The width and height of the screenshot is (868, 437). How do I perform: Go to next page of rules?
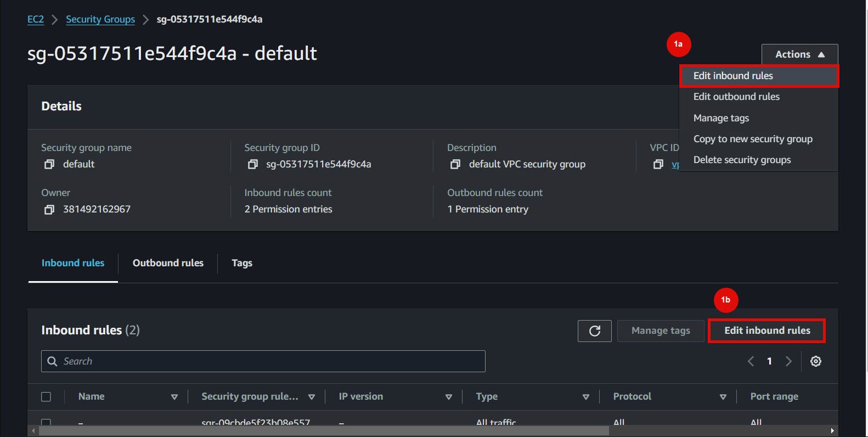(788, 361)
